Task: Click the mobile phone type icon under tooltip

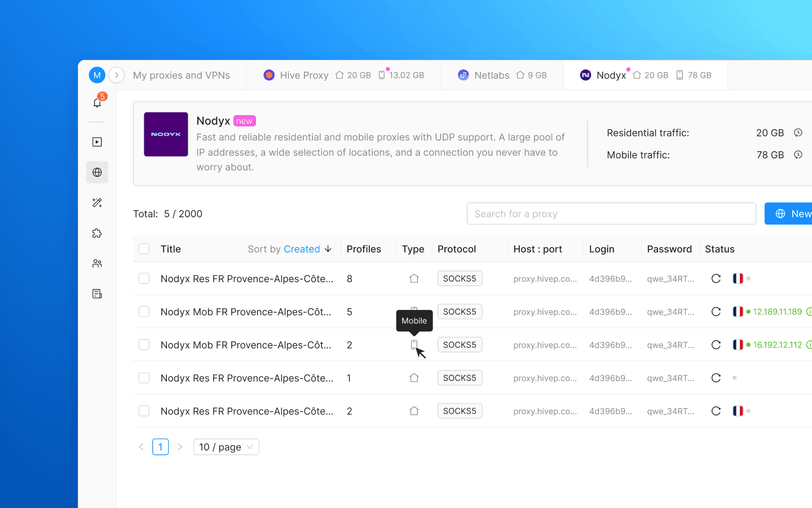Action: pos(414,345)
